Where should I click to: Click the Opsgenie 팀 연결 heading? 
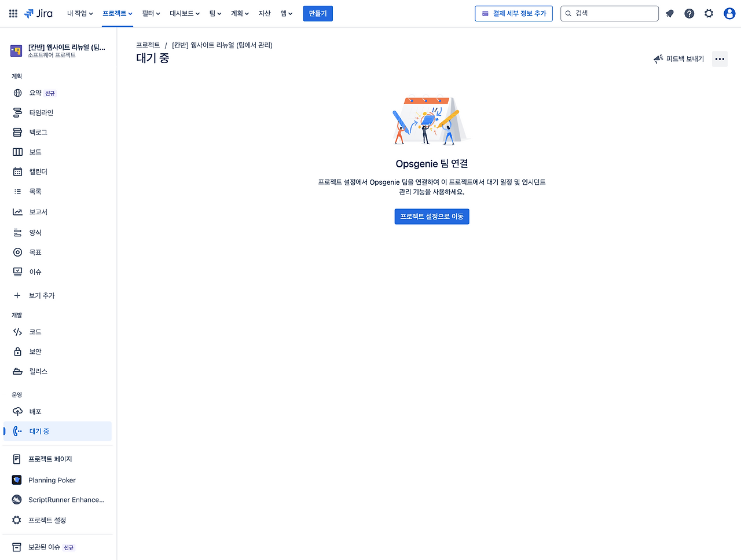coord(432,164)
